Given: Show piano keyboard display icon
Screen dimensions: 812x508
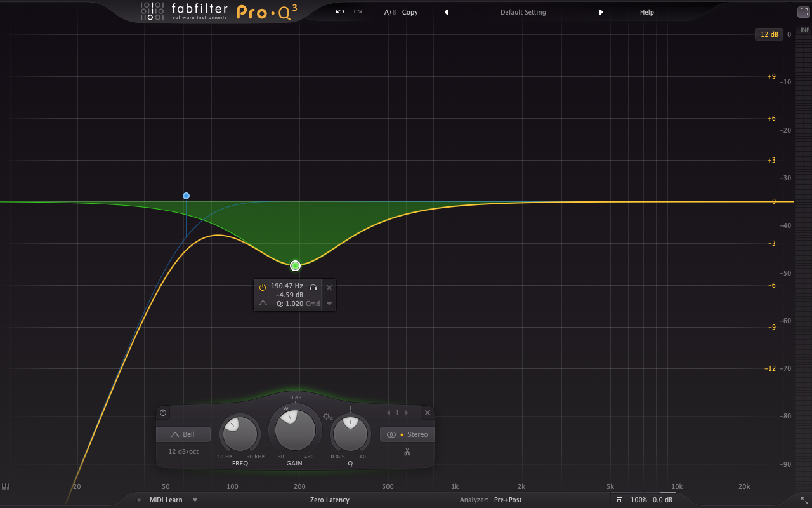Looking at the screenshot, I should (x=6, y=486).
